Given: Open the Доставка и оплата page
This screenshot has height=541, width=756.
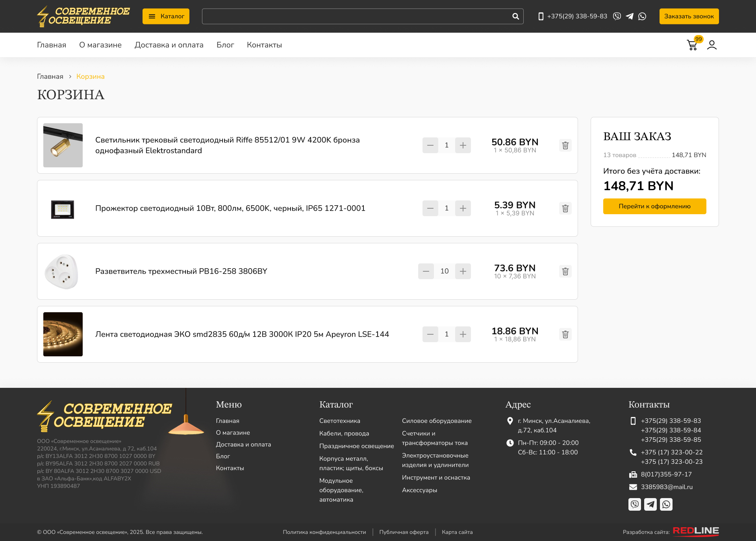Looking at the screenshot, I should tap(169, 45).
